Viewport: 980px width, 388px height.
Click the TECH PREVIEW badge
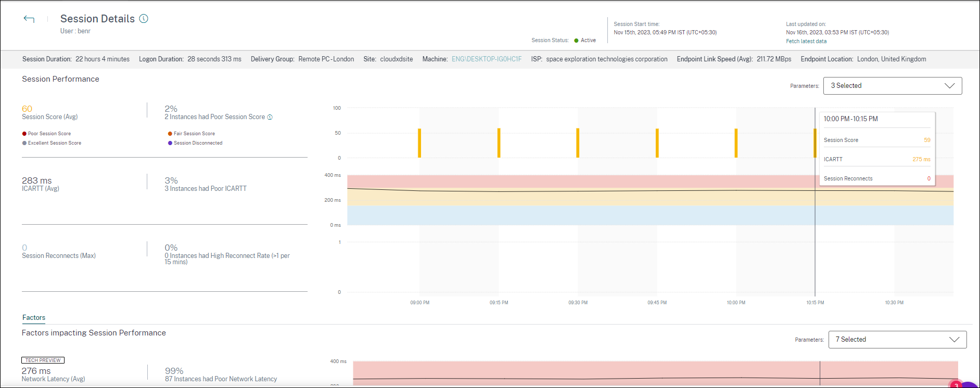(x=43, y=360)
